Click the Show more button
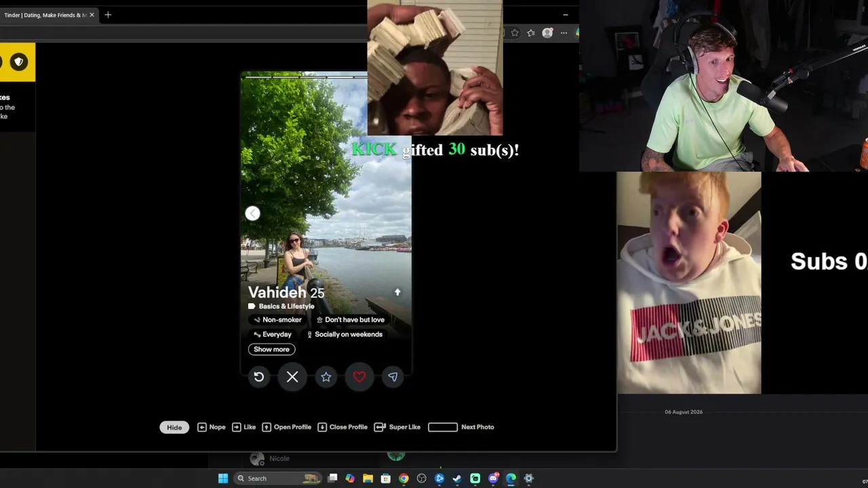 coord(271,349)
